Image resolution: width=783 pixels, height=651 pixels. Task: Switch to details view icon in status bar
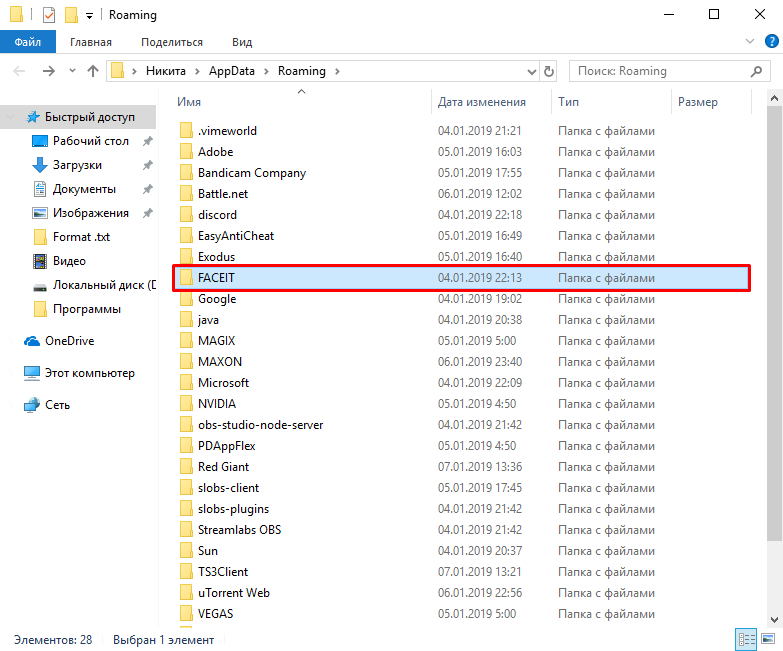point(747,640)
